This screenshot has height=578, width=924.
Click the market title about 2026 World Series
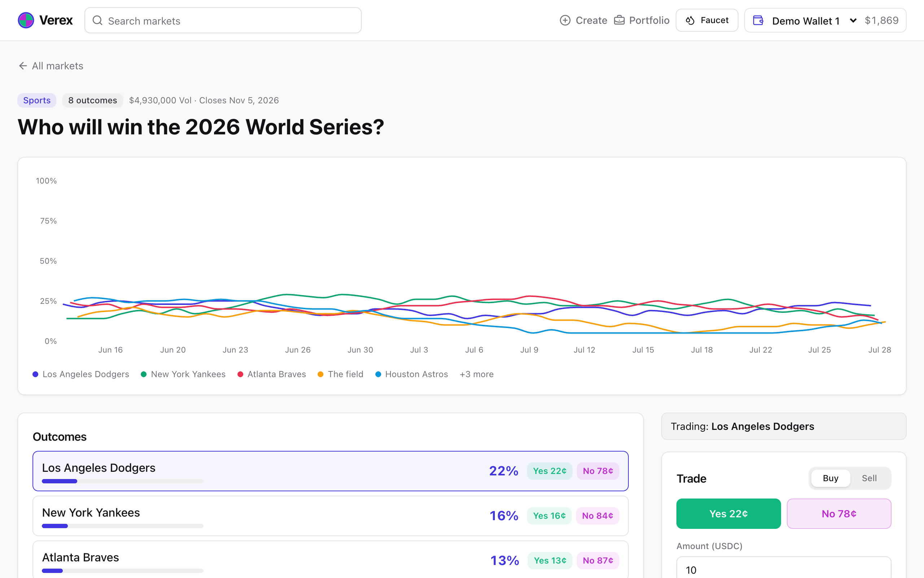(201, 127)
